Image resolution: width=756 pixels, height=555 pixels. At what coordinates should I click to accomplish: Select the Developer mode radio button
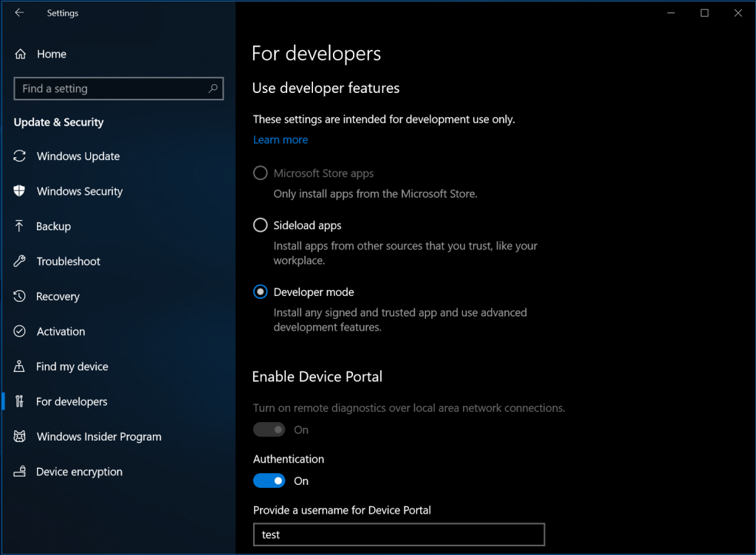pos(260,292)
